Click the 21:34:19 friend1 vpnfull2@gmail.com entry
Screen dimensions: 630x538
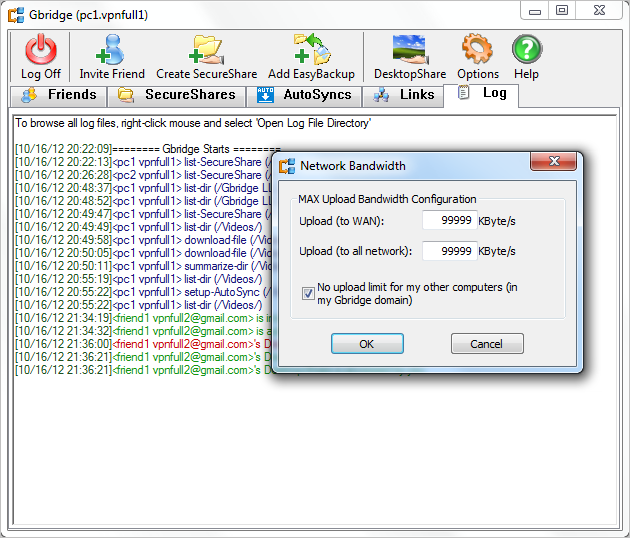[143, 318]
